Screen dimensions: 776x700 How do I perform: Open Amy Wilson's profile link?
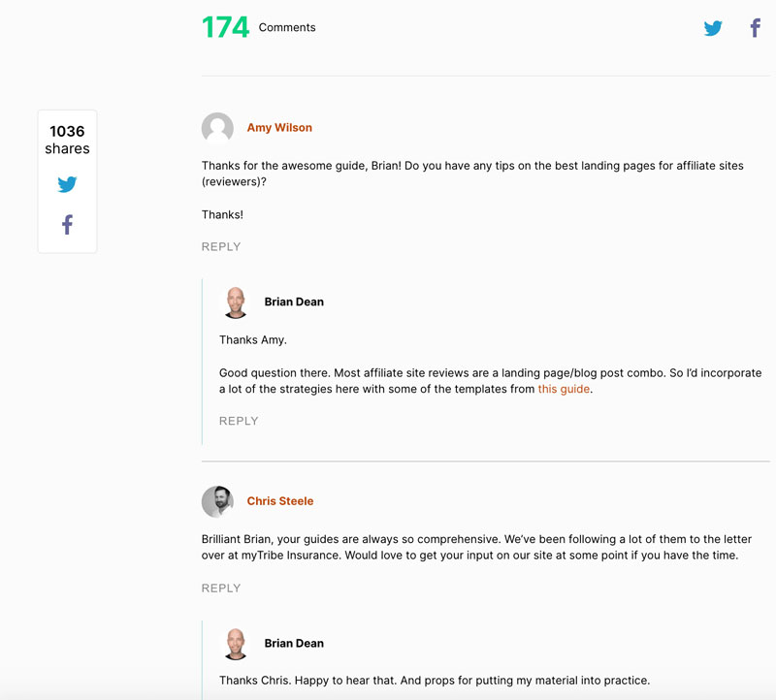280,127
